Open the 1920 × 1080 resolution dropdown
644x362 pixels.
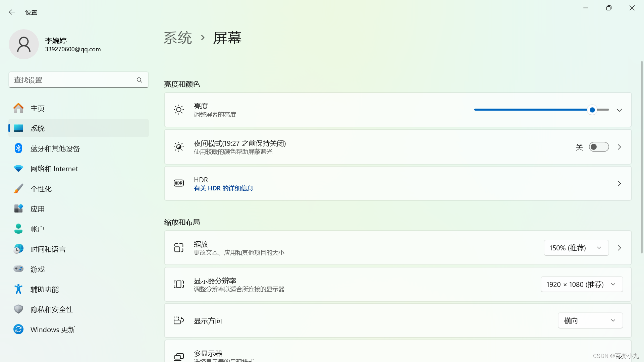pos(582,284)
